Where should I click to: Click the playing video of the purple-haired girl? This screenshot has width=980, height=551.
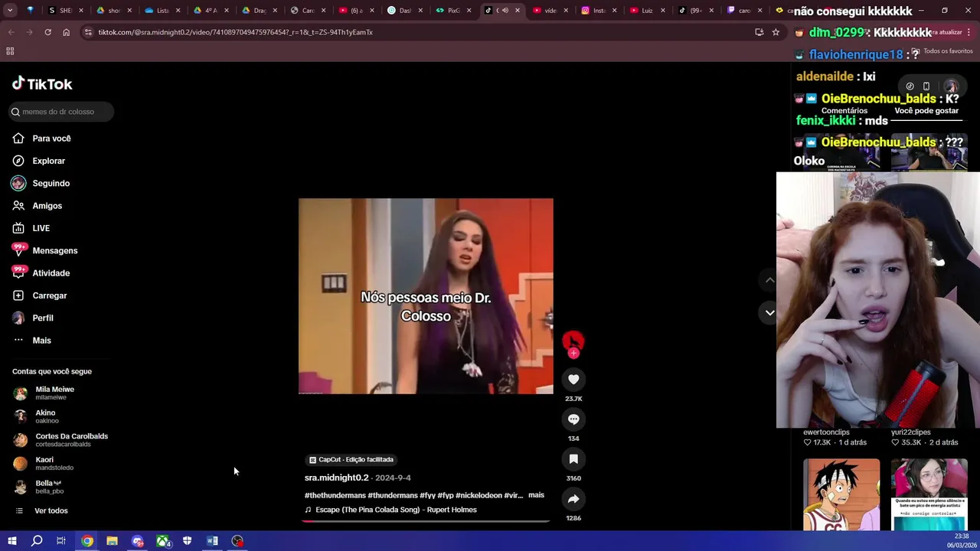tap(426, 296)
